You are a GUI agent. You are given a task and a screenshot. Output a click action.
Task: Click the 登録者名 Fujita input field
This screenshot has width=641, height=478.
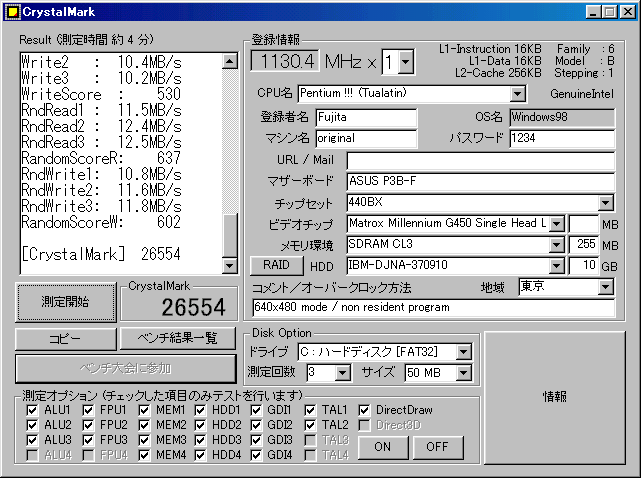click(366, 118)
